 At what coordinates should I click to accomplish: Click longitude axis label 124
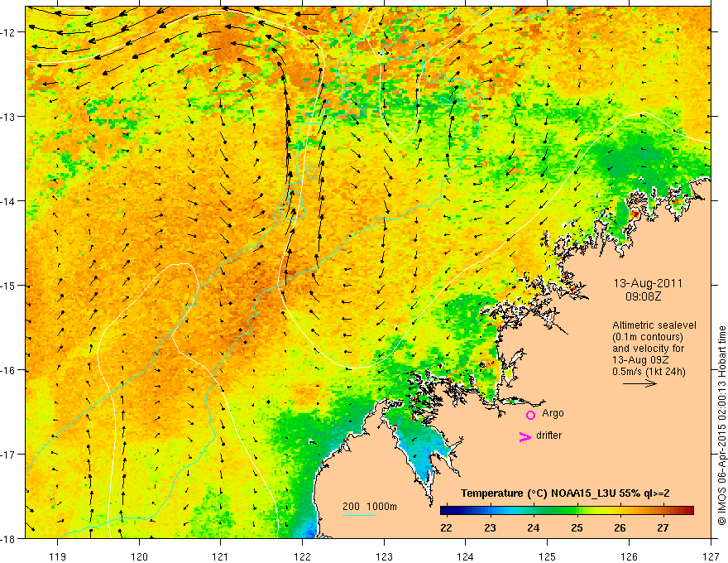pyautogui.click(x=466, y=556)
